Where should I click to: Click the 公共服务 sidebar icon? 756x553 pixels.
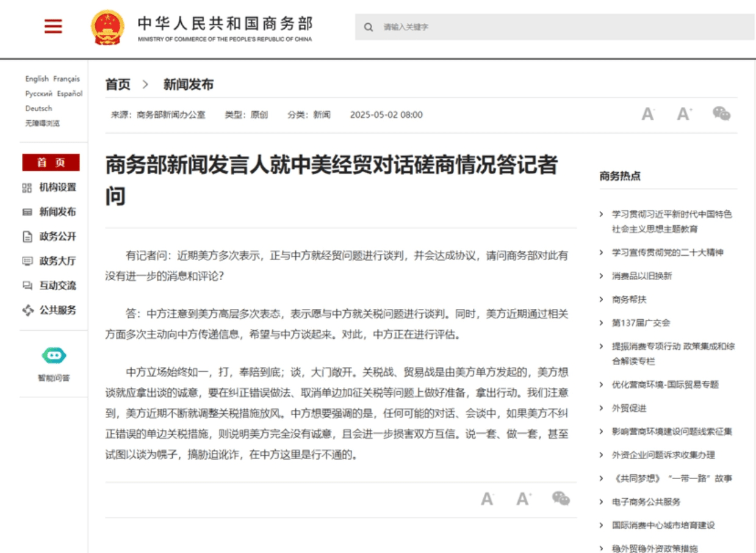click(27, 310)
